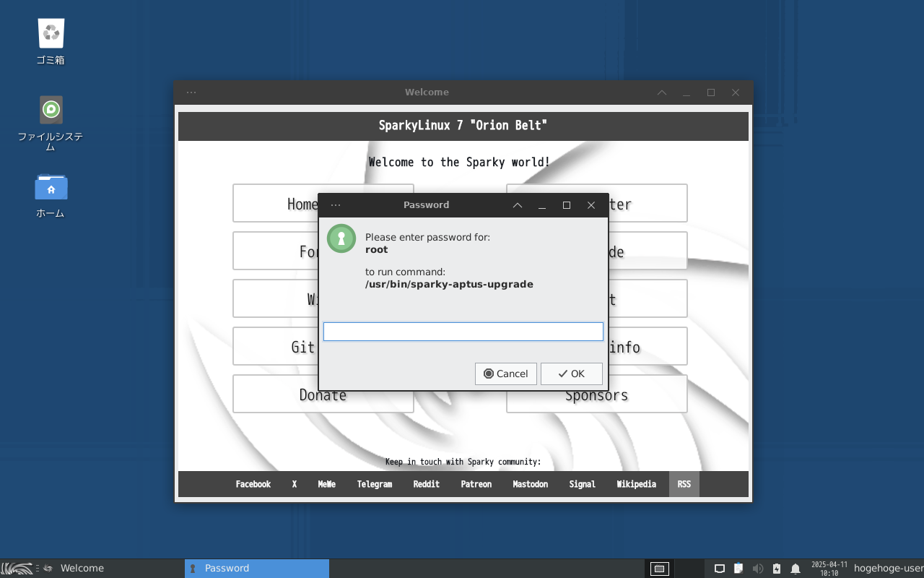Screen dimensions: 924x578
Task: Click the Home button in Welcome window
Action: pyautogui.click(x=323, y=203)
